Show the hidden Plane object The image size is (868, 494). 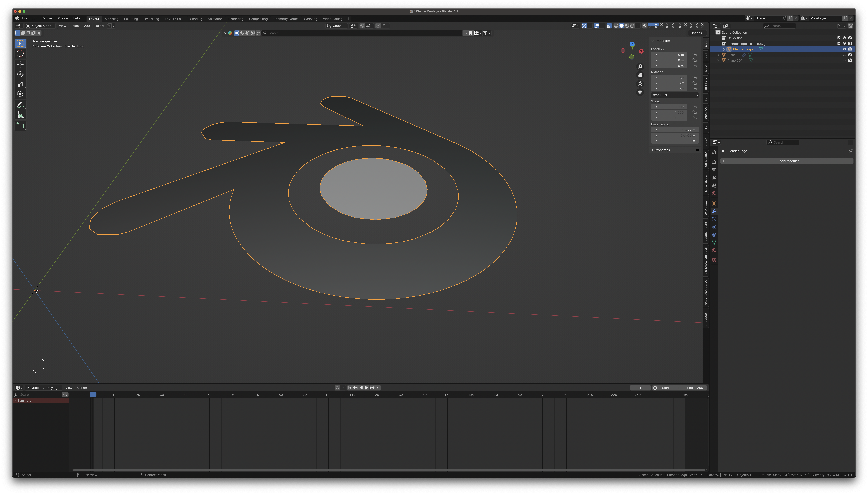pos(844,55)
